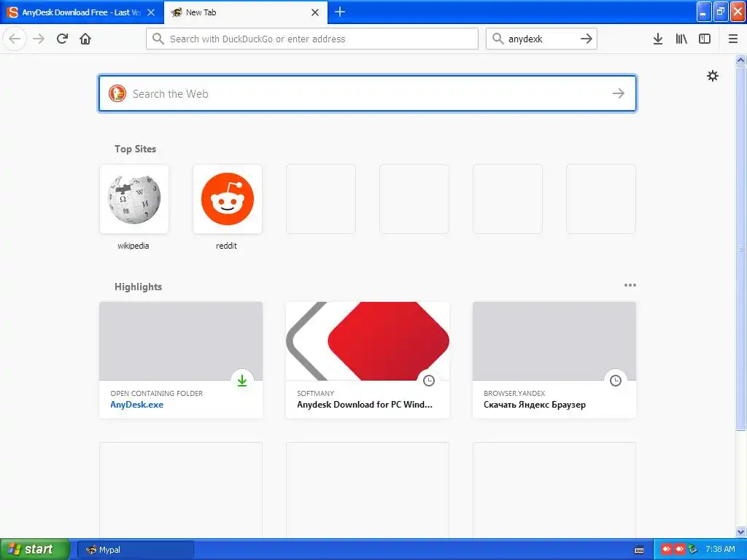
Task: Click the history clock on Softmany card
Action: [429, 380]
